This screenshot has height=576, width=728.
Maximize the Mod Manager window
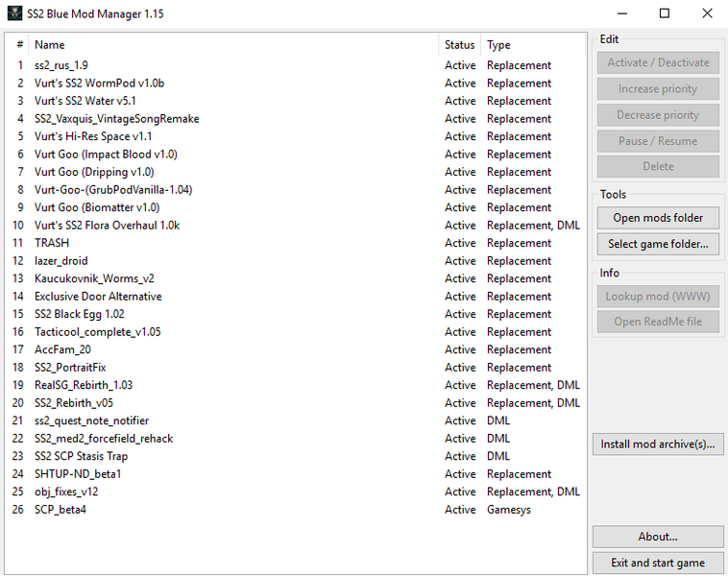tap(665, 13)
